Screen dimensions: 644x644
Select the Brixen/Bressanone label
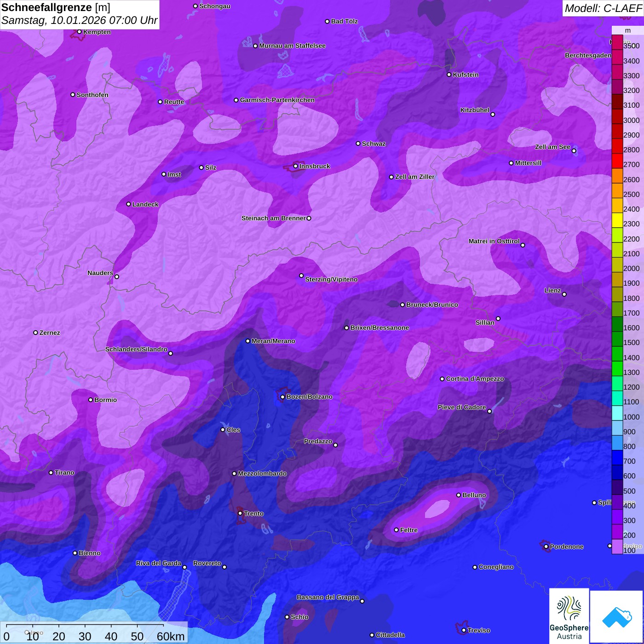pyautogui.click(x=379, y=328)
